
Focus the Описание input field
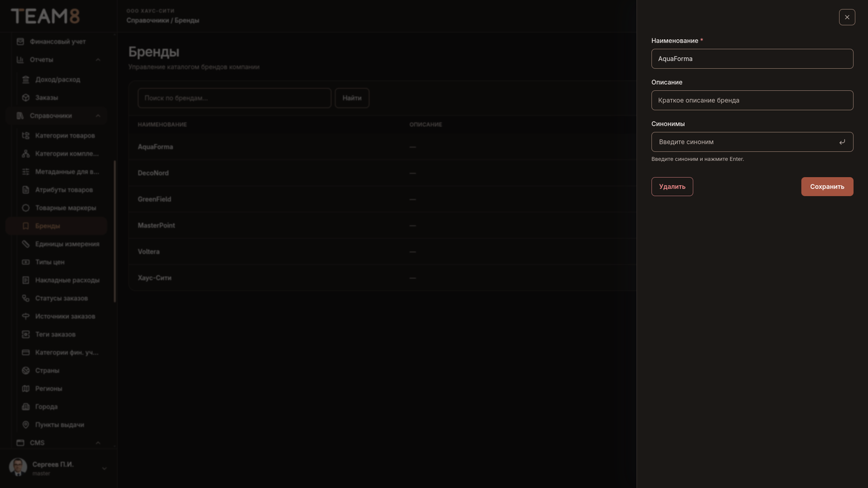[752, 101]
